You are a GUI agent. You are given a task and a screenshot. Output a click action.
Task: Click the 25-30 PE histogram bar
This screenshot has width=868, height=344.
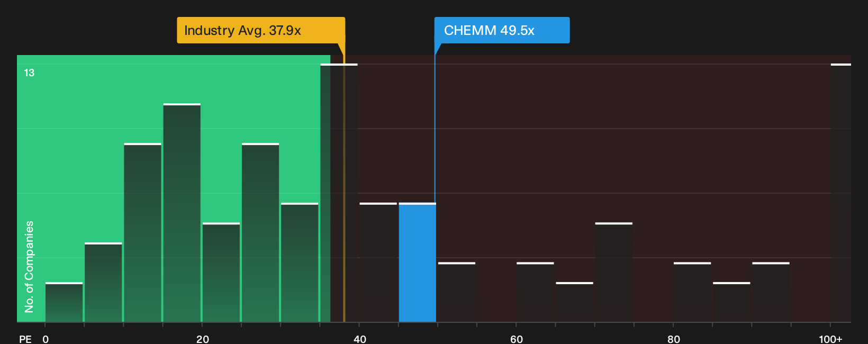tap(260, 233)
